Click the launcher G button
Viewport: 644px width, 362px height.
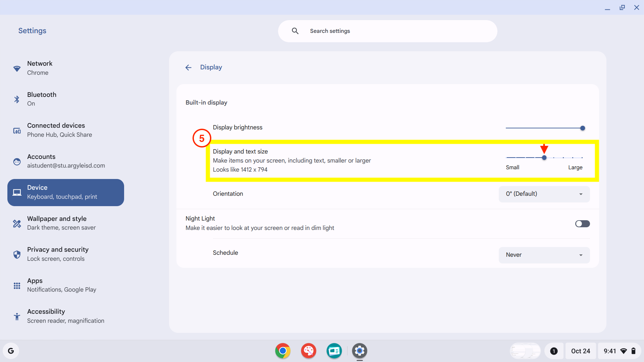[x=11, y=351]
